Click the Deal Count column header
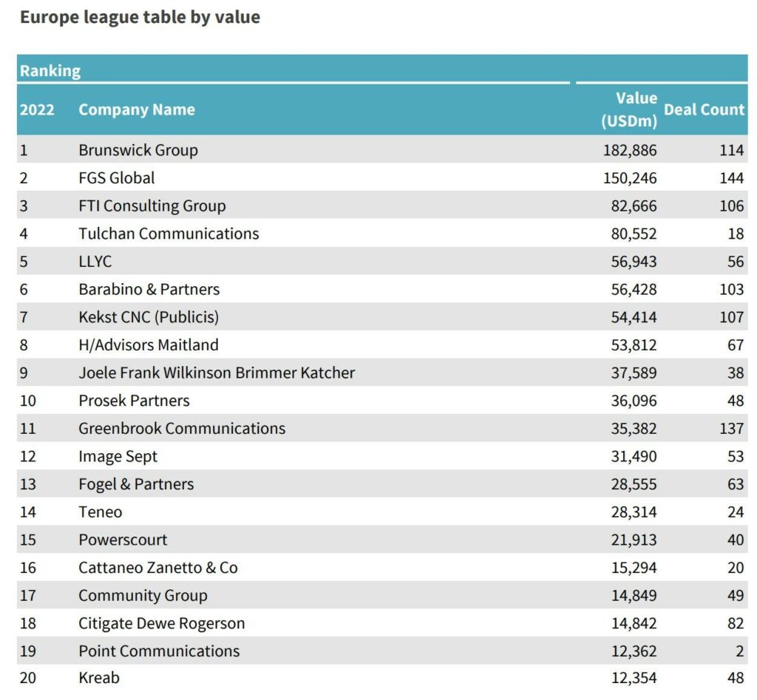This screenshot has height=700, width=757. pyautogui.click(x=704, y=109)
